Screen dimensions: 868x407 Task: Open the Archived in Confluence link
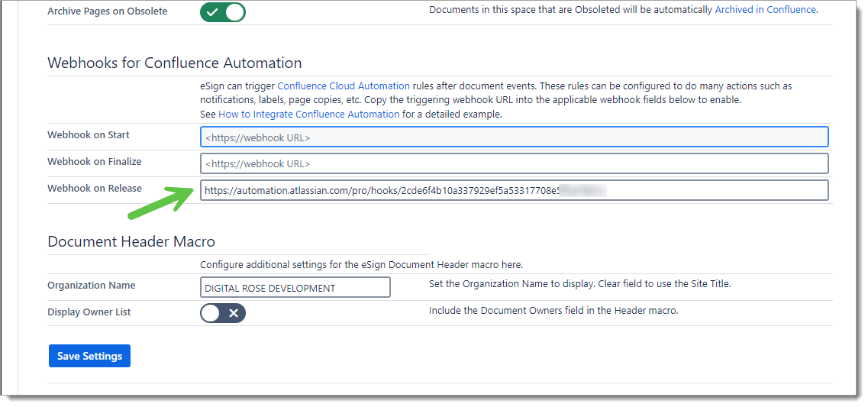765,10
